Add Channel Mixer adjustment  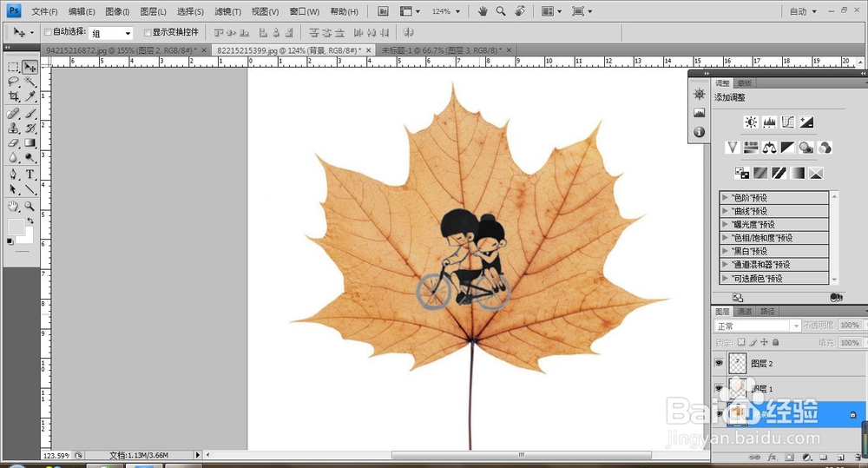(825, 148)
